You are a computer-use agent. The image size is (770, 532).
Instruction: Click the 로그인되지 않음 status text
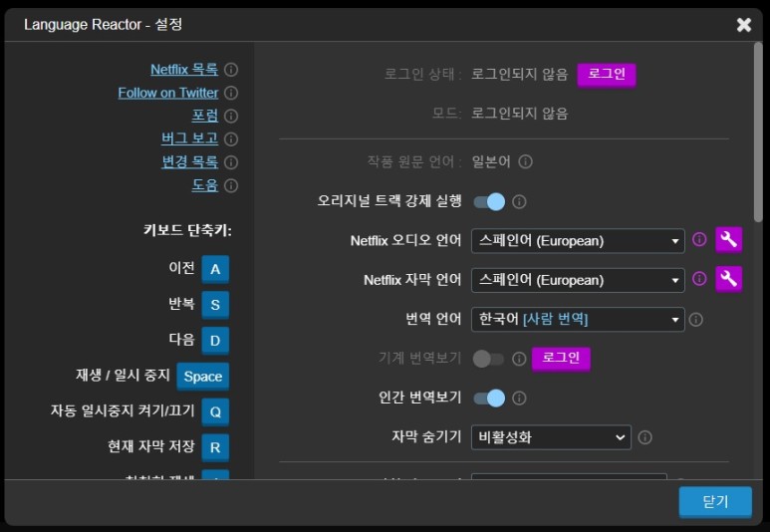pos(519,74)
